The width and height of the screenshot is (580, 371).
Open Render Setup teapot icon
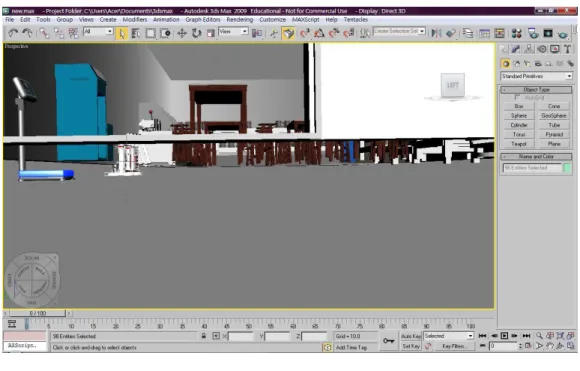pos(533,34)
